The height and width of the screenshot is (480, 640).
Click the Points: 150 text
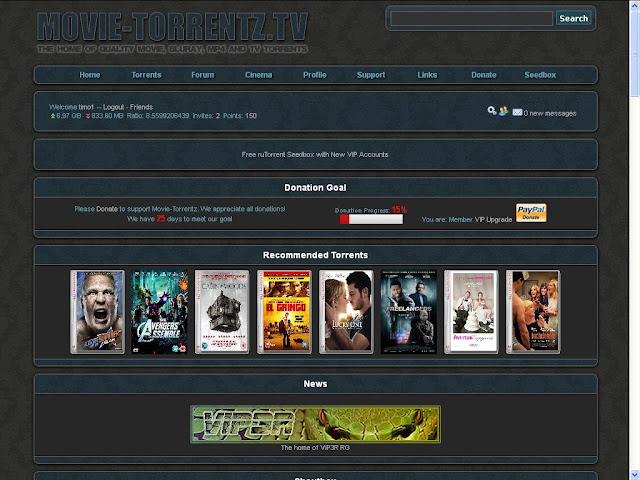coord(240,116)
